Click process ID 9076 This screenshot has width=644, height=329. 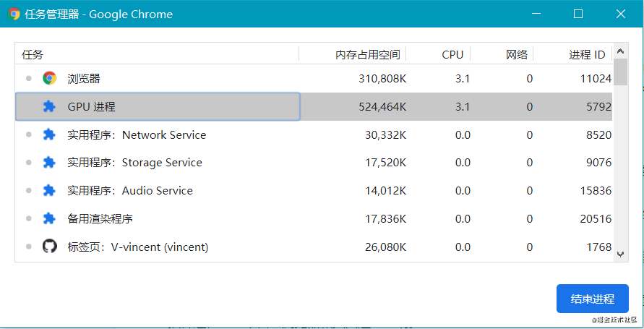[599, 163]
